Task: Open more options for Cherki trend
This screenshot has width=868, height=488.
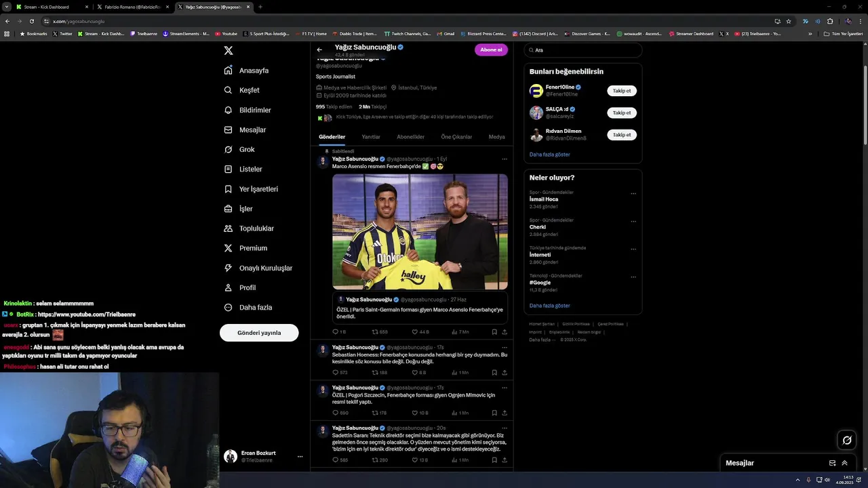Action: 633,222
